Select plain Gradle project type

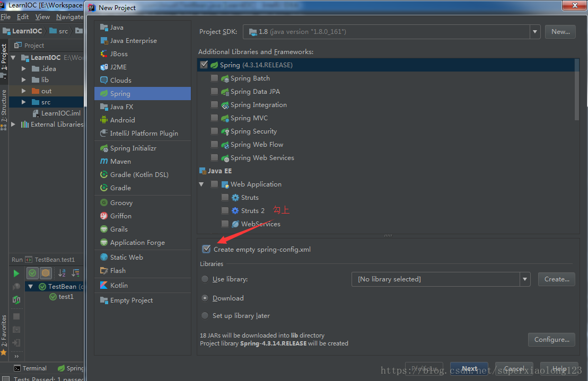click(x=143, y=188)
